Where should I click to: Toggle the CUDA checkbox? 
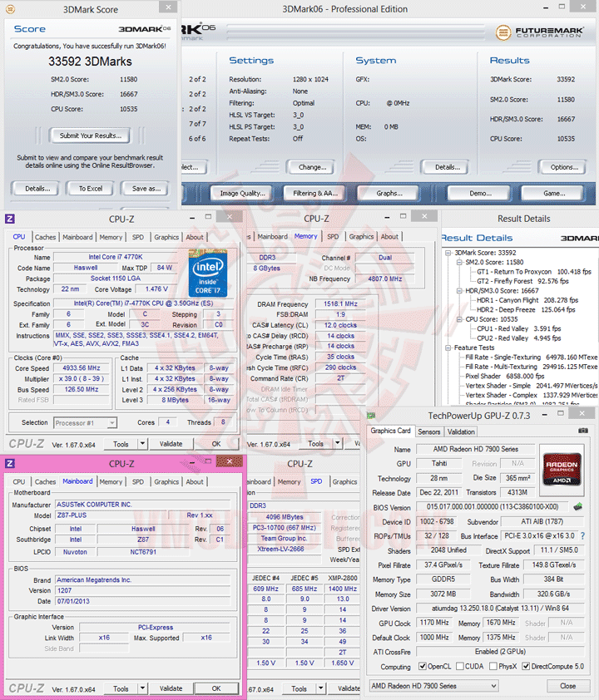point(459,666)
